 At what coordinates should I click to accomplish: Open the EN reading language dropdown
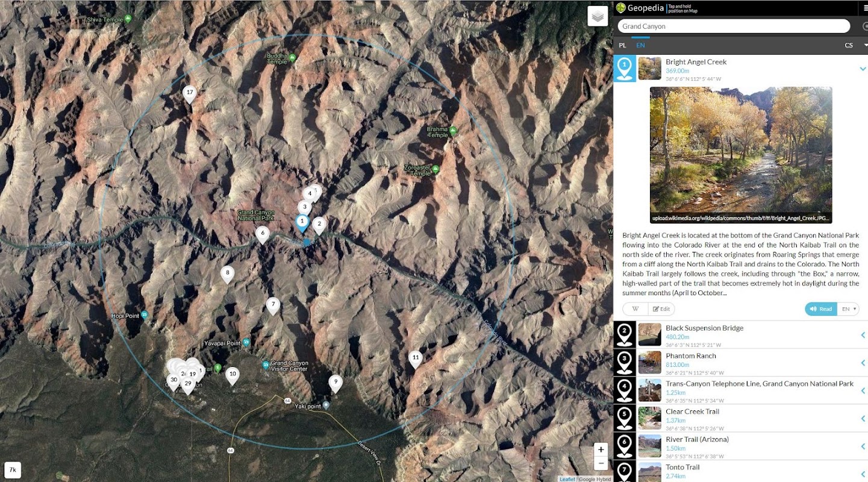(849, 309)
